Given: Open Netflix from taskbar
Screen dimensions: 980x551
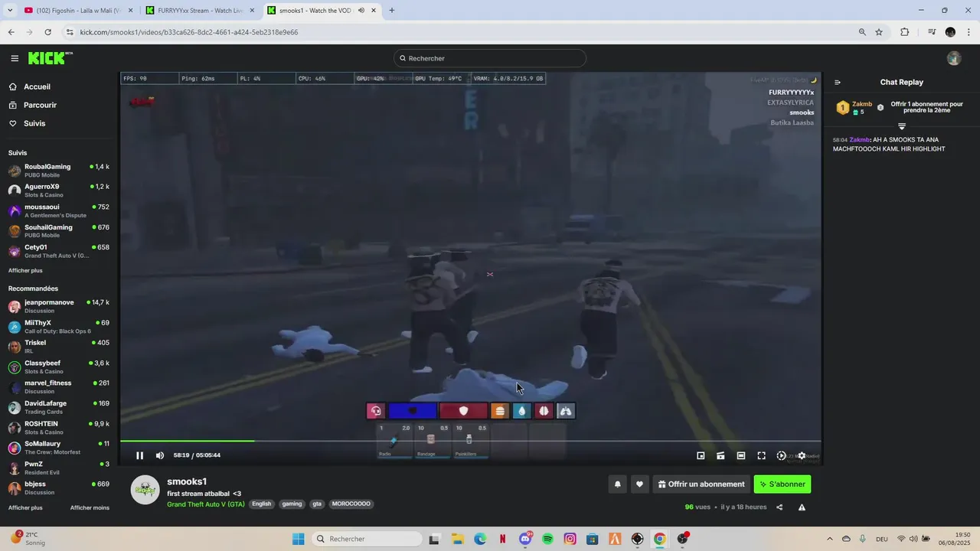Looking at the screenshot, I should 502,539.
